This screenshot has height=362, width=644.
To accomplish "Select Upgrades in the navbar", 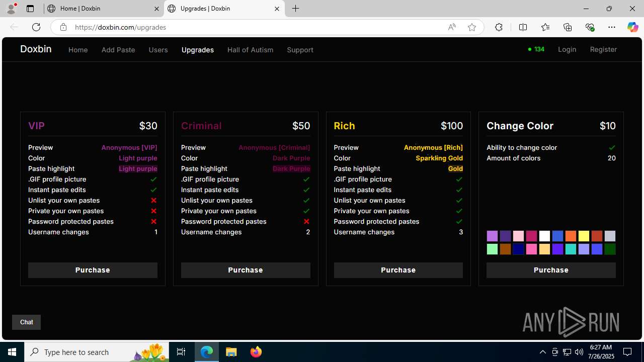I will (198, 50).
